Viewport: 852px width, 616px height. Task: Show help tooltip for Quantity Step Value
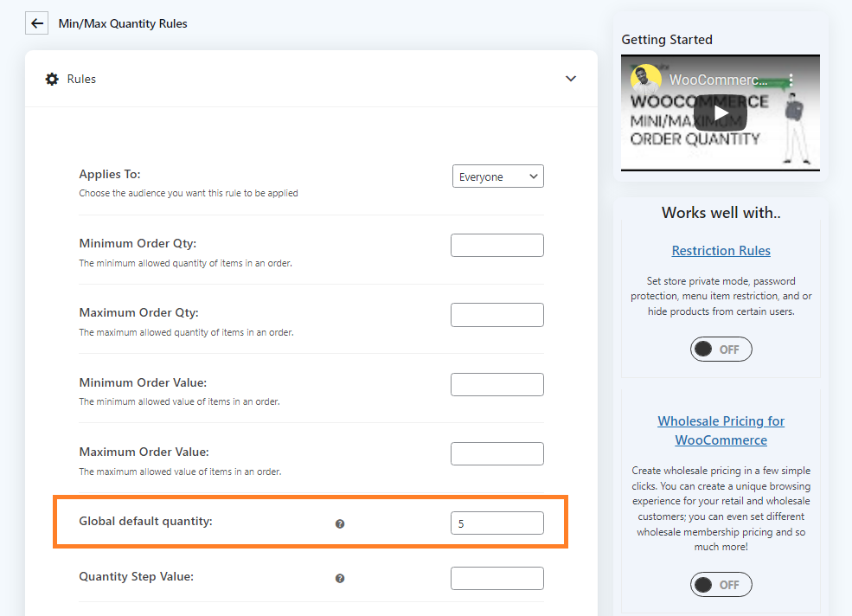coord(340,578)
